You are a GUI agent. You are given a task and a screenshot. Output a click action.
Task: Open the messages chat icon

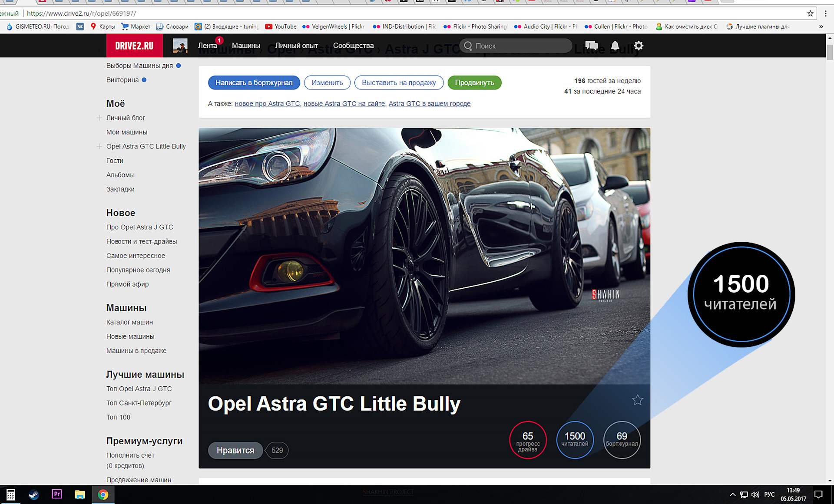pyautogui.click(x=591, y=46)
